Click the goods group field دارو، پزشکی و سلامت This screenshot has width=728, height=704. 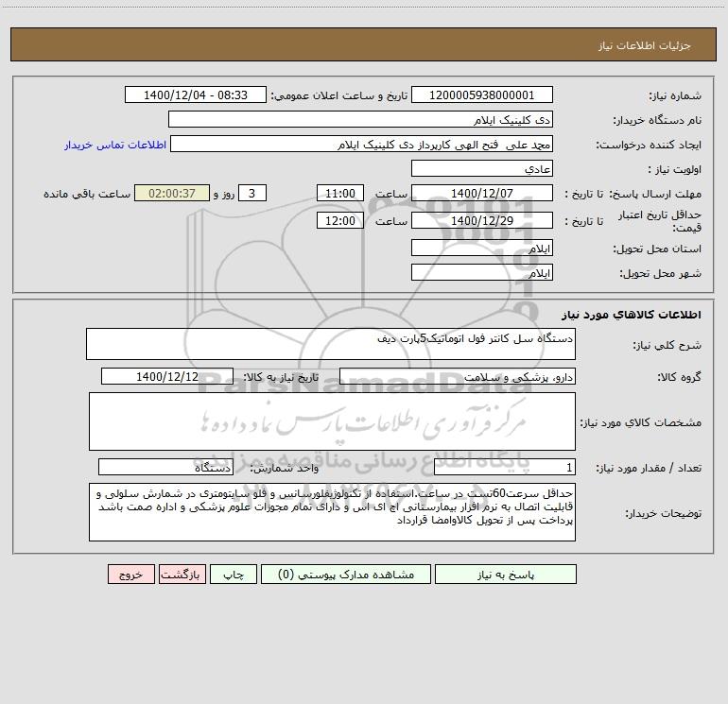point(458,376)
